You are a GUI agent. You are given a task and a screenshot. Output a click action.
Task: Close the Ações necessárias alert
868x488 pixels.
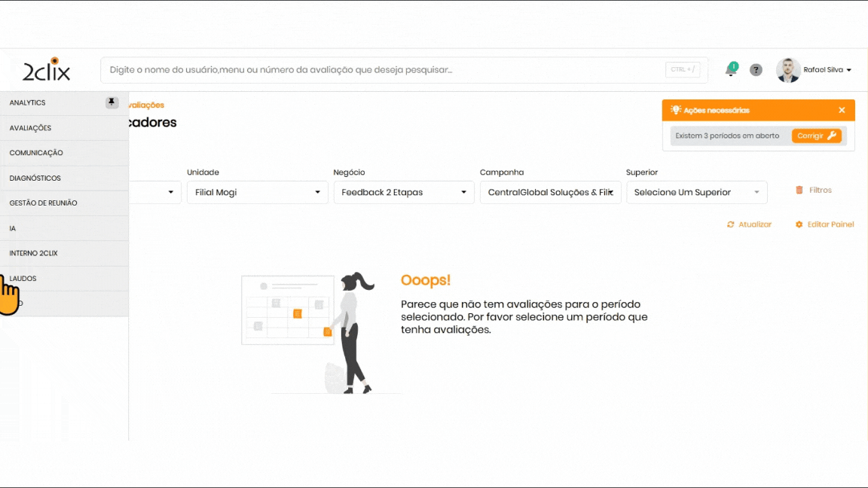(842, 110)
